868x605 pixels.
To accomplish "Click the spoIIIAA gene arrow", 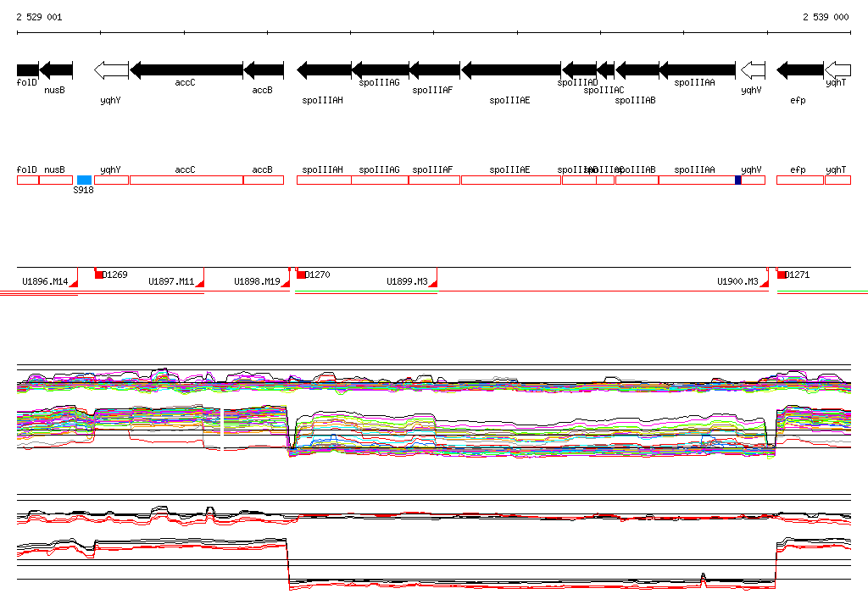I will (x=698, y=69).
